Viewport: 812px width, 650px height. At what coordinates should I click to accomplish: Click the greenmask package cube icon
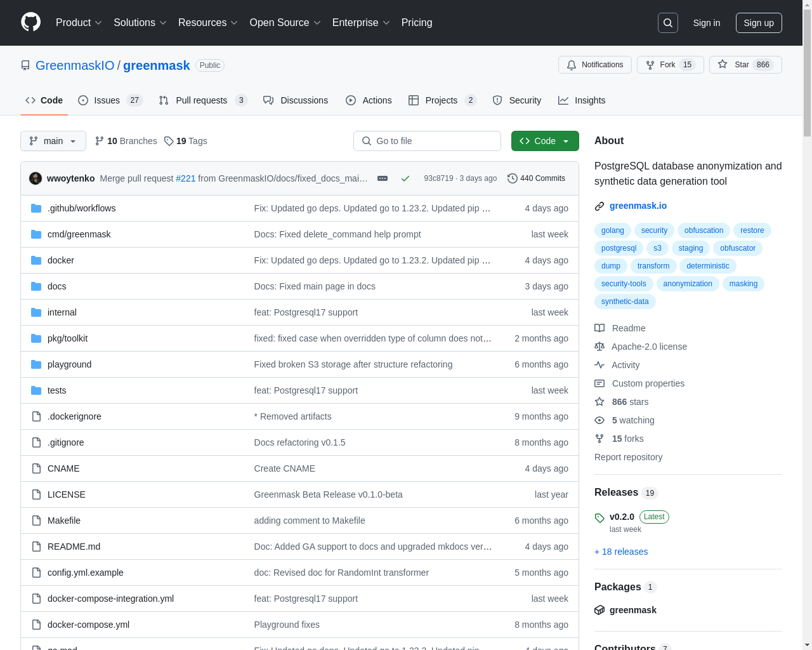599,610
